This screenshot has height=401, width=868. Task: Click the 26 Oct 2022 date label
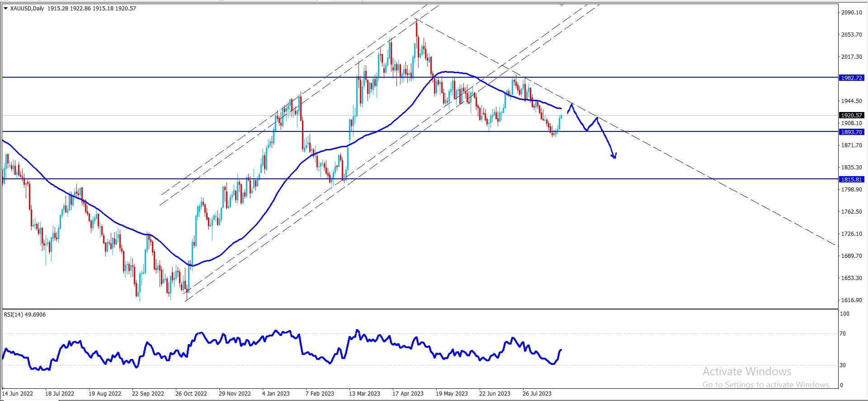(x=191, y=394)
